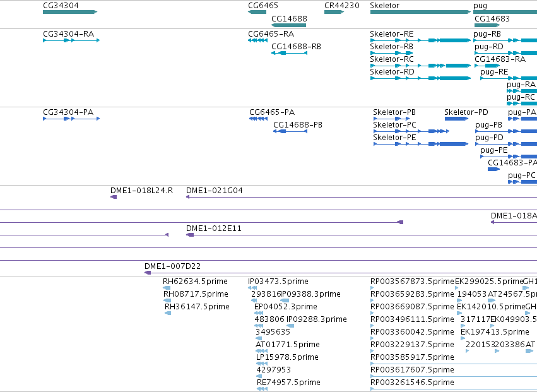Select the 4297953 EST feature
Image resolution: width=537 pixels, height=392 pixels.
(259, 377)
